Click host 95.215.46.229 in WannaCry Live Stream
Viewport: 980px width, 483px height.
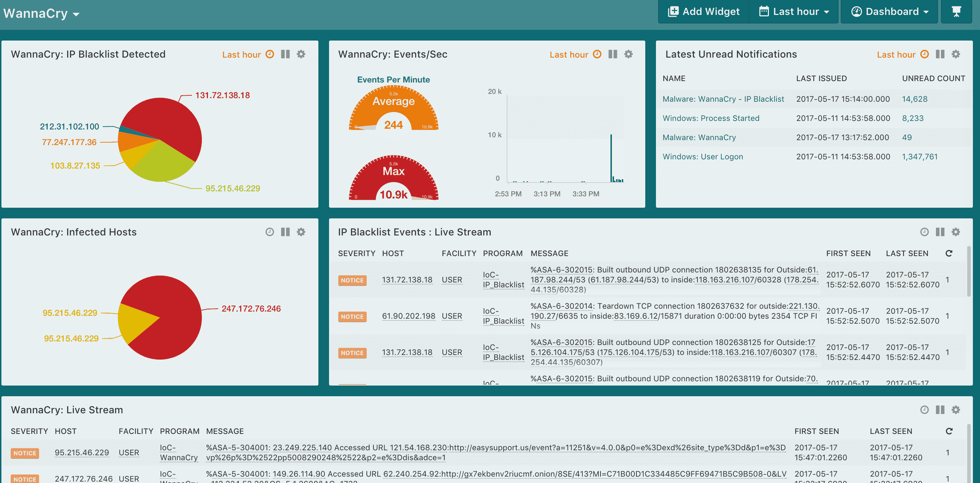[82, 452]
